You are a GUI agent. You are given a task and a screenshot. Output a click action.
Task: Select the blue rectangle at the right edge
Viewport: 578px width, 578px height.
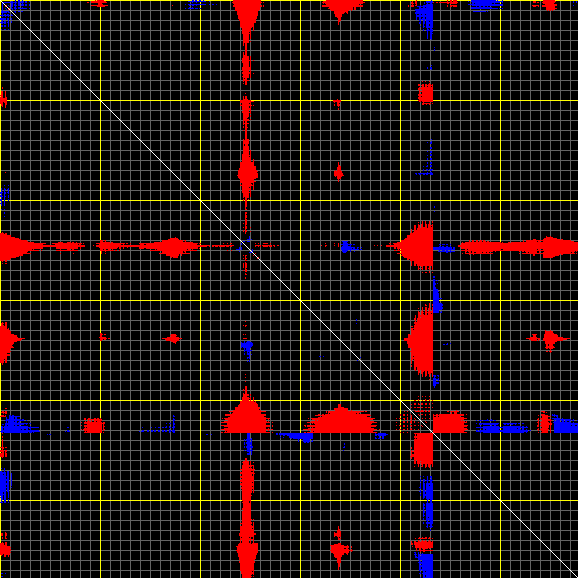(x=565, y=426)
